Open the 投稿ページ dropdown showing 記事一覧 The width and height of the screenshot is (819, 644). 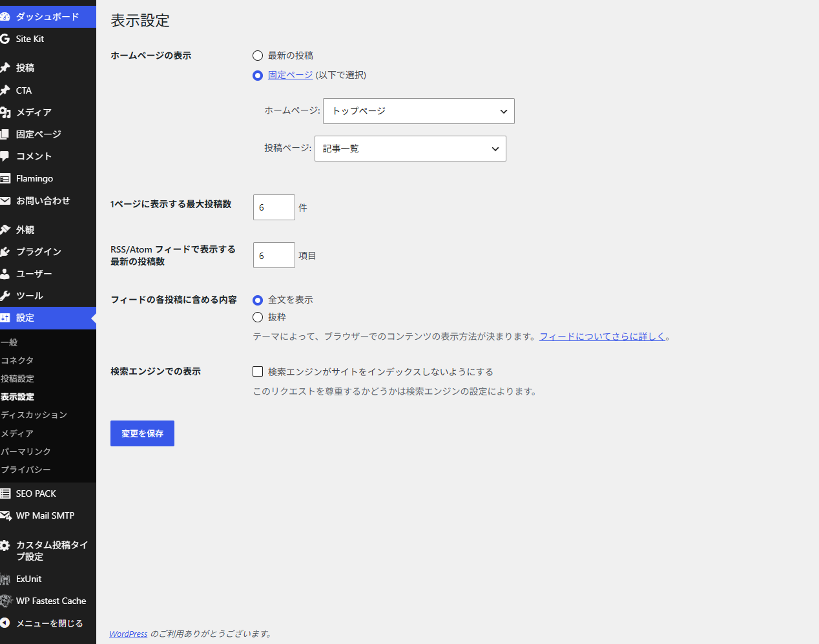click(x=410, y=149)
